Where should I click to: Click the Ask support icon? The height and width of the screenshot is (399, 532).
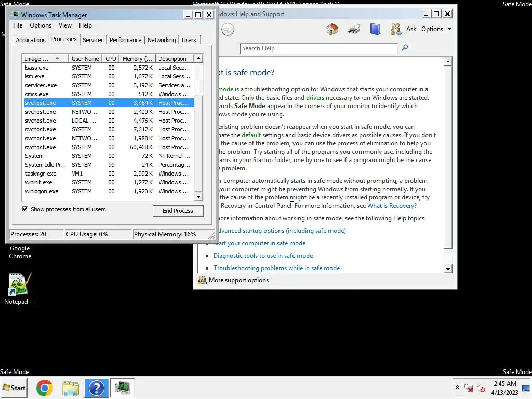pyautogui.click(x=395, y=29)
